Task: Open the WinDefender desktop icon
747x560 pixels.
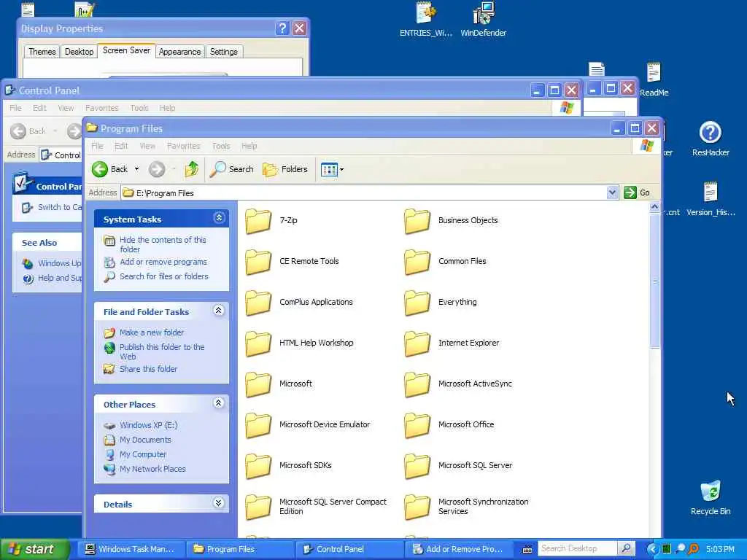Action: coord(483,19)
